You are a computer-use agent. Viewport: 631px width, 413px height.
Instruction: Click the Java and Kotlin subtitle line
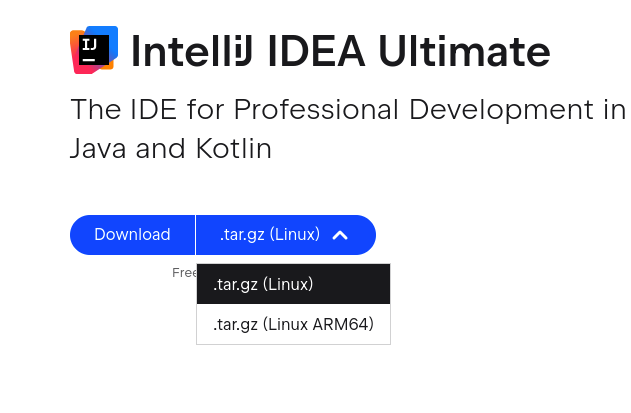point(171,149)
